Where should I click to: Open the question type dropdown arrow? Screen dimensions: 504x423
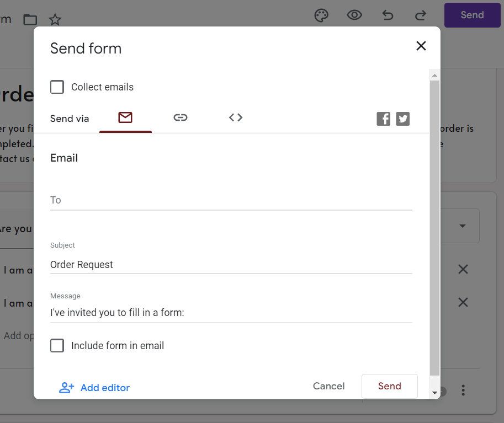(x=463, y=226)
